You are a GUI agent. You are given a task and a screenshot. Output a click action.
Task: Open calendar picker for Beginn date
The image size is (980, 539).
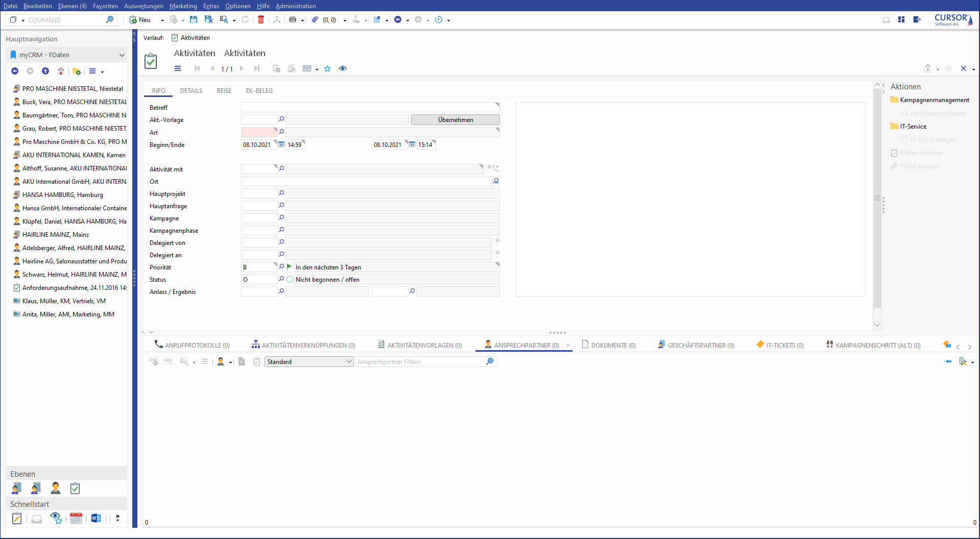281,145
